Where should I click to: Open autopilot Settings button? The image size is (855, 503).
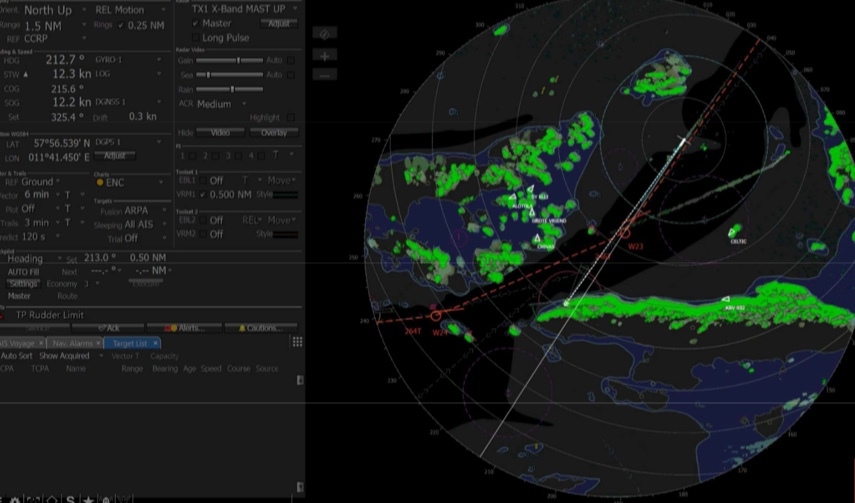pos(23,284)
